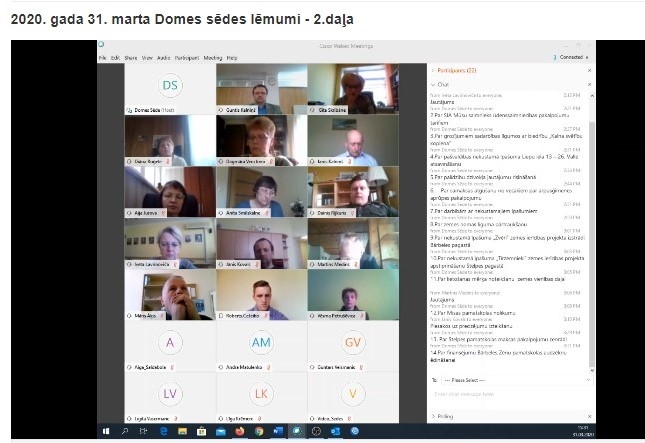Click the Webex Meetings taskbar icon
Image resolution: width=645 pixels, height=443 pixels.
point(297,431)
